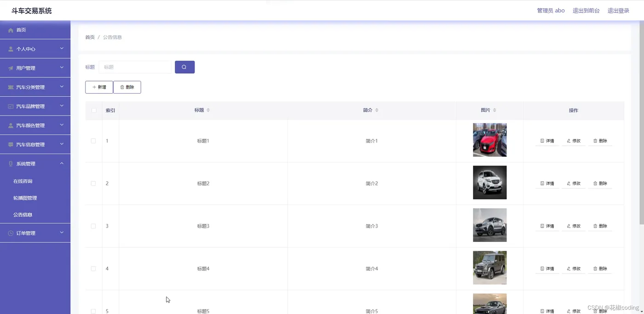
Task: Click 管理员 abo account label
Action: point(551,11)
